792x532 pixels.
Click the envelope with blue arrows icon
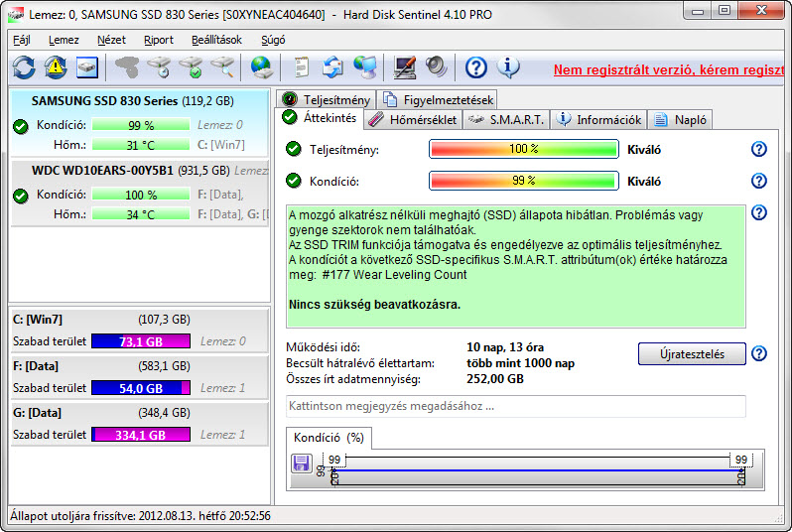pos(332,67)
